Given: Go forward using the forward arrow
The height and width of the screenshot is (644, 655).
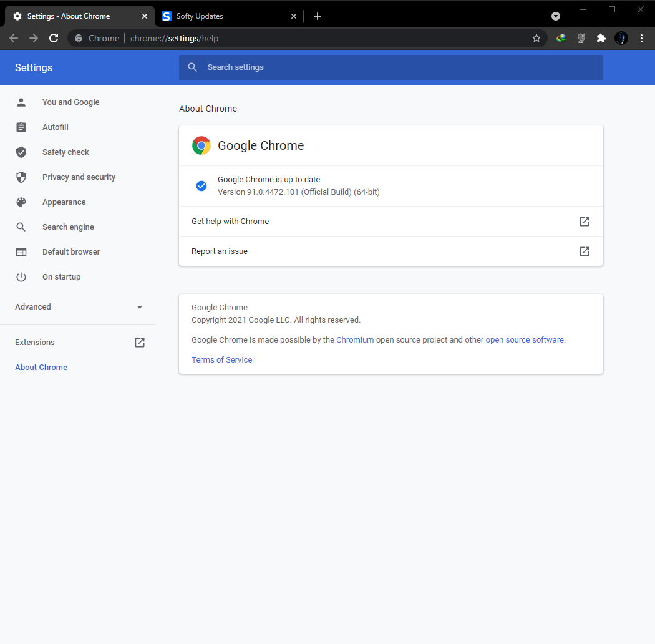Looking at the screenshot, I should (34, 39).
